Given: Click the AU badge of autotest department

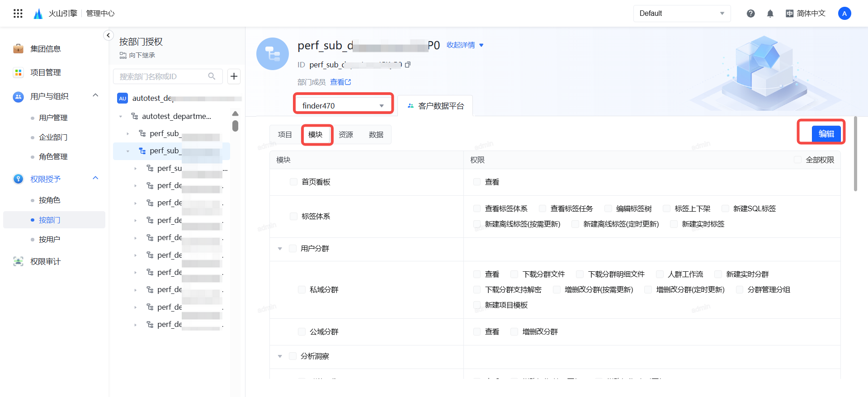Looking at the screenshot, I should [123, 98].
